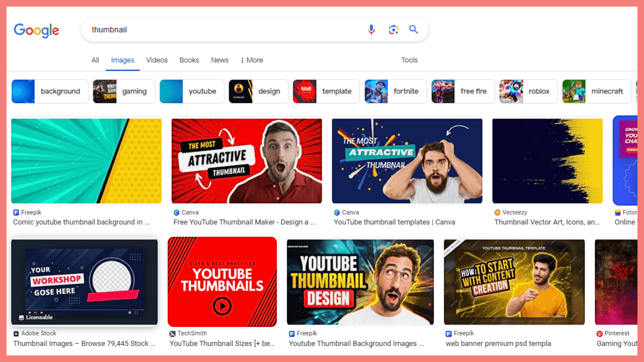
Task: Click the microphone voice search icon
Action: coord(371,29)
